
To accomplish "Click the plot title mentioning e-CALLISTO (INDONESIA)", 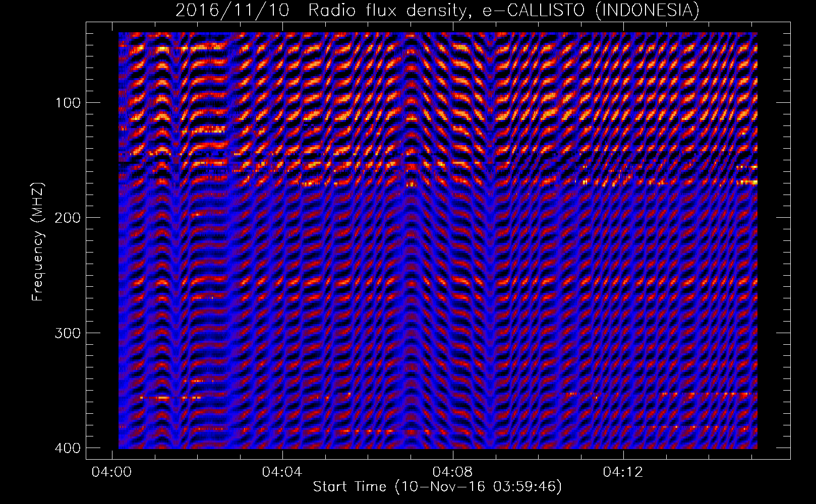I will tap(437, 10).
